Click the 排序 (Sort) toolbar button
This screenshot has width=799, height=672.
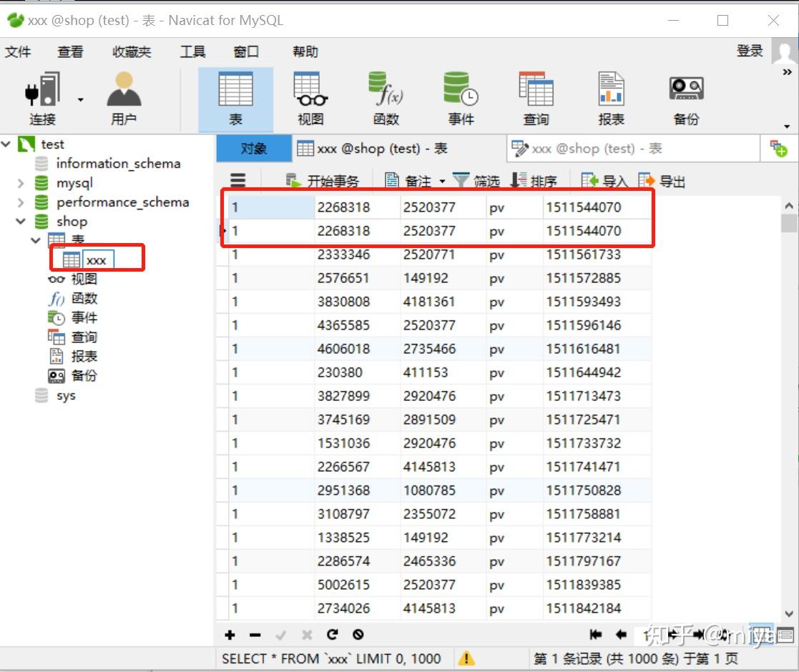click(534, 181)
